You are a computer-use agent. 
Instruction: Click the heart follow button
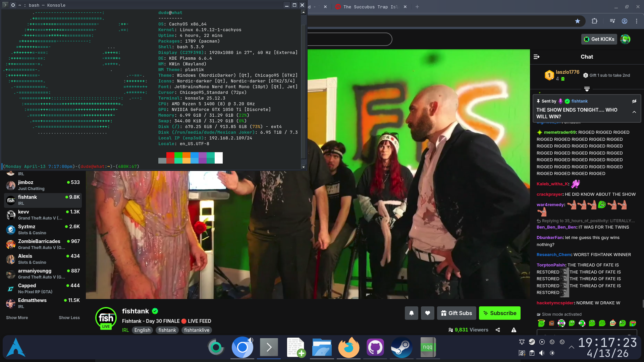(427, 313)
